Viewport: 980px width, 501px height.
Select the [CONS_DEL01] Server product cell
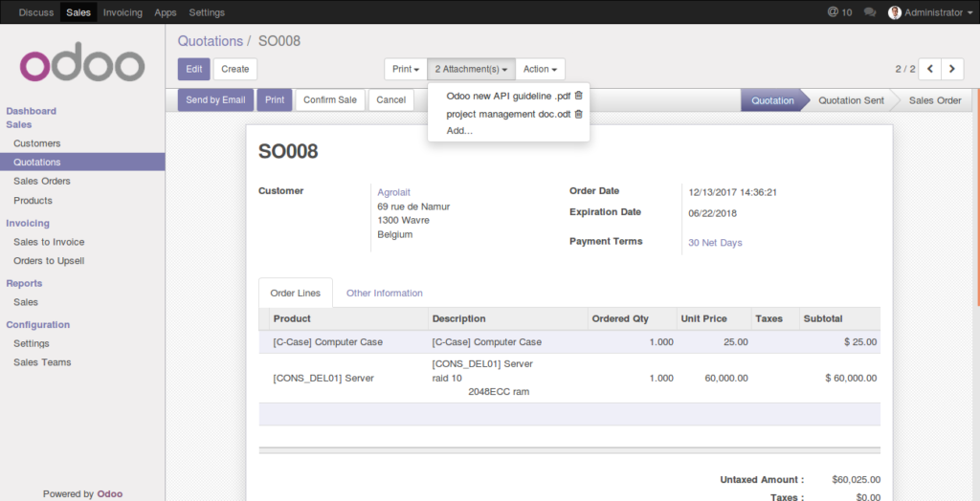click(348, 378)
